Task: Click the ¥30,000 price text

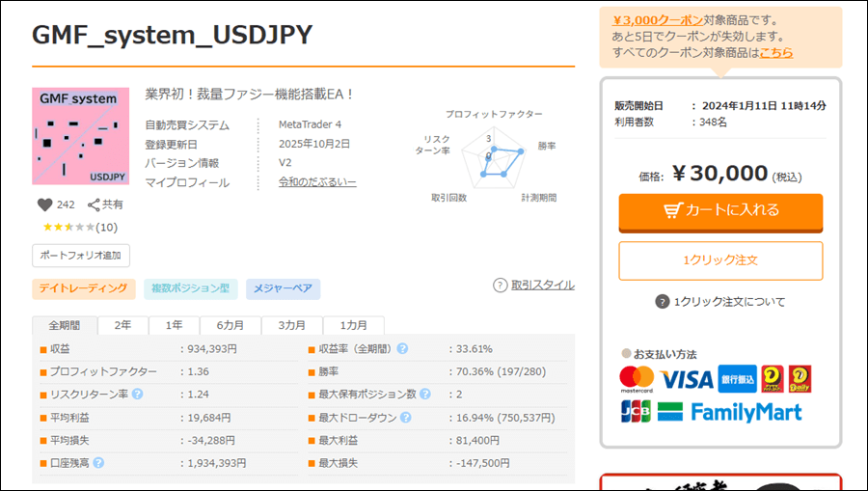Action: [719, 174]
